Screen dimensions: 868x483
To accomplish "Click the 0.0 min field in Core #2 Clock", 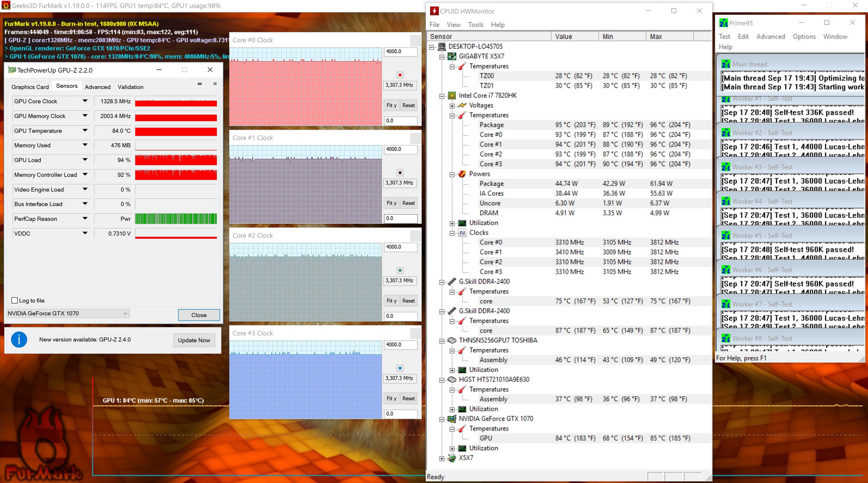I will [401, 316].
